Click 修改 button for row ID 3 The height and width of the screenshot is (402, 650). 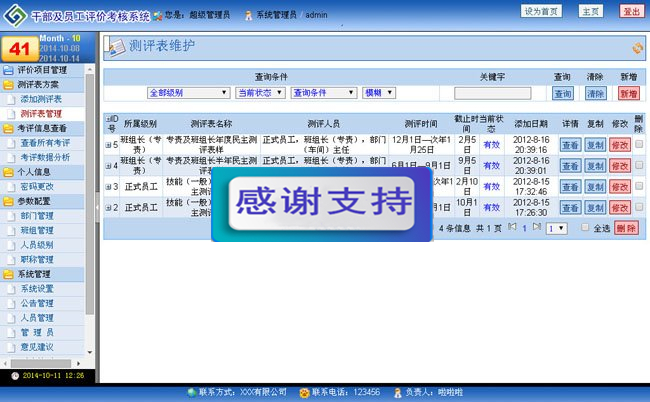pyautogui.click(x=620, y=187)
